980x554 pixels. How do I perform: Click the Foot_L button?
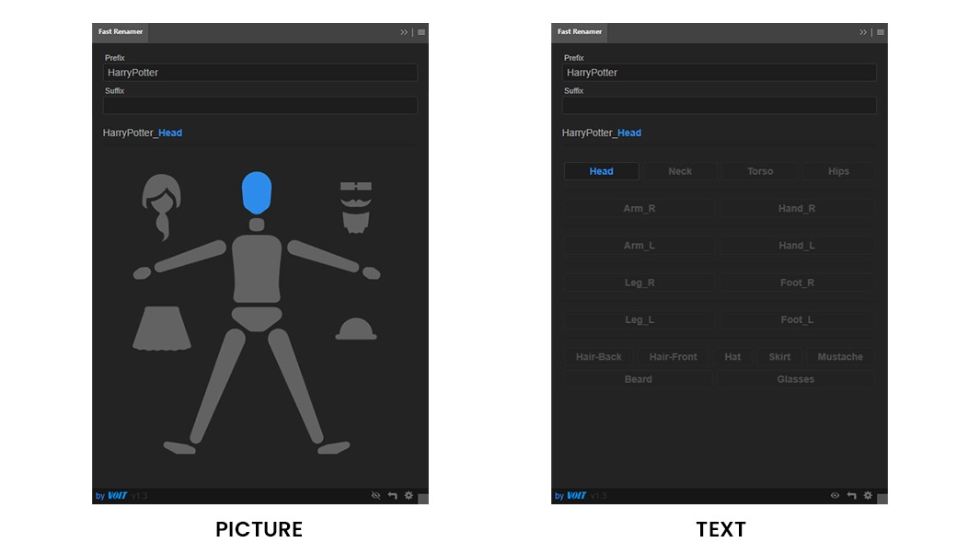pyautogui.click(x=797, y=319)
